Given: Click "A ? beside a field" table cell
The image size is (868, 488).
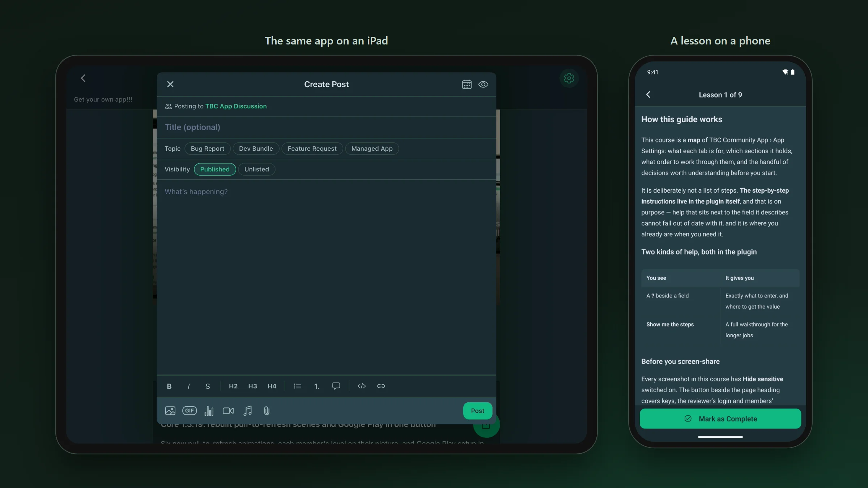Looking at the screenshot, I should pyautogui.click(x=667, y=296).
